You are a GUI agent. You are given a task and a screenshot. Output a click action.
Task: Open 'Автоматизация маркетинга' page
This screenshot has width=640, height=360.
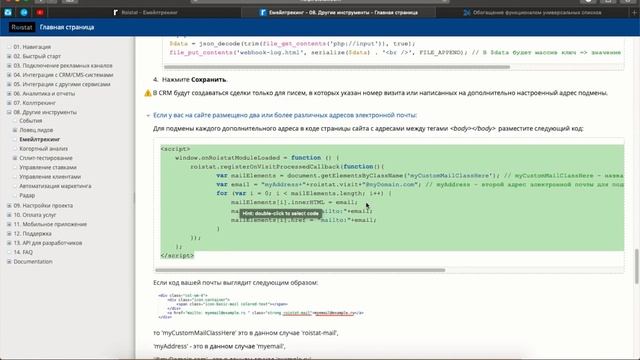click(x=55, y=186)
